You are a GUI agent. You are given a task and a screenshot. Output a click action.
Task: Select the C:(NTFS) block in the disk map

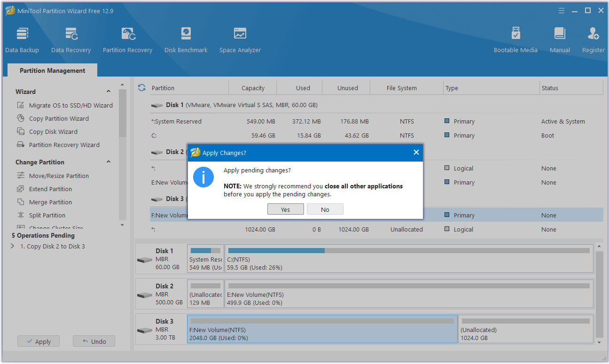click(409, 259)
